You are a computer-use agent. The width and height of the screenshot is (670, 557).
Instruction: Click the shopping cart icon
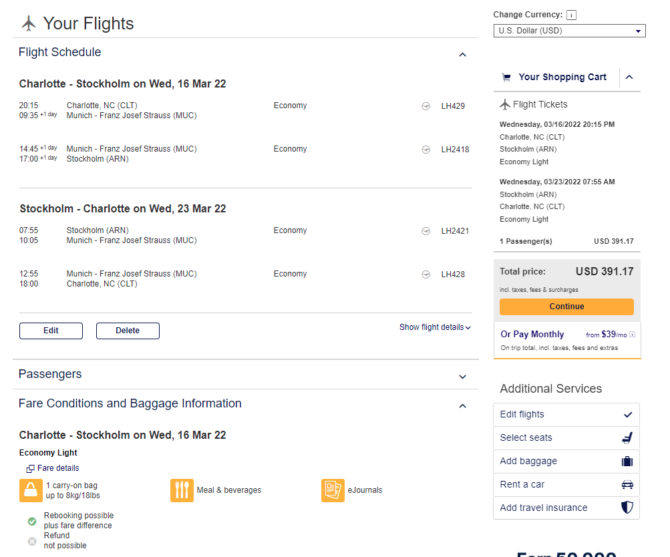[x=506, y=77]
